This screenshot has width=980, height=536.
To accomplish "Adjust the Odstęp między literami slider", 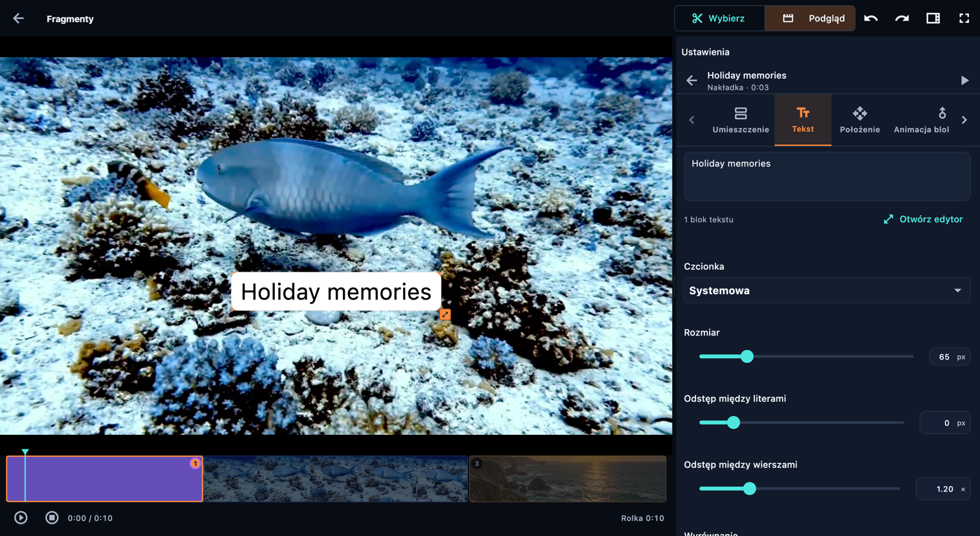I will coord(734,423).
